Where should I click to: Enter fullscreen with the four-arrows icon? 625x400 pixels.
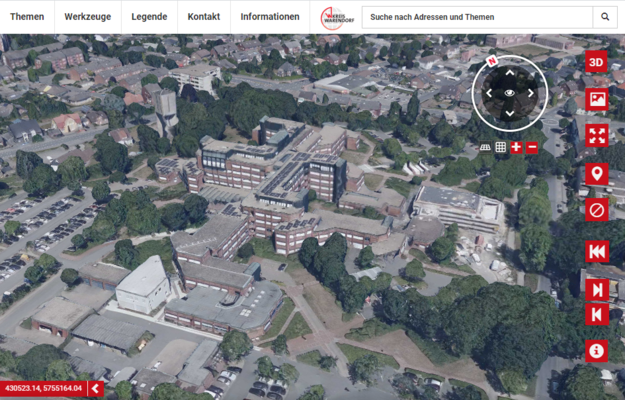(597, 136)
